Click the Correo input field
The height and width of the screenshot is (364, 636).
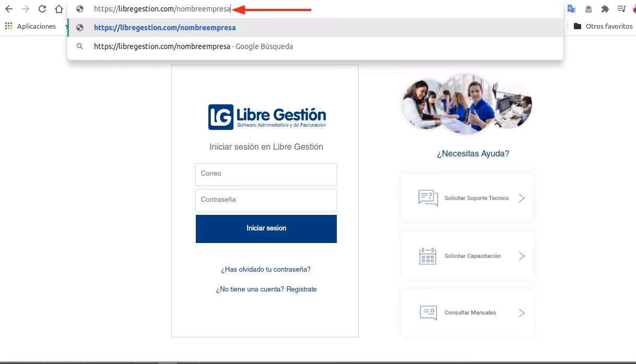(x=266, y=174)
